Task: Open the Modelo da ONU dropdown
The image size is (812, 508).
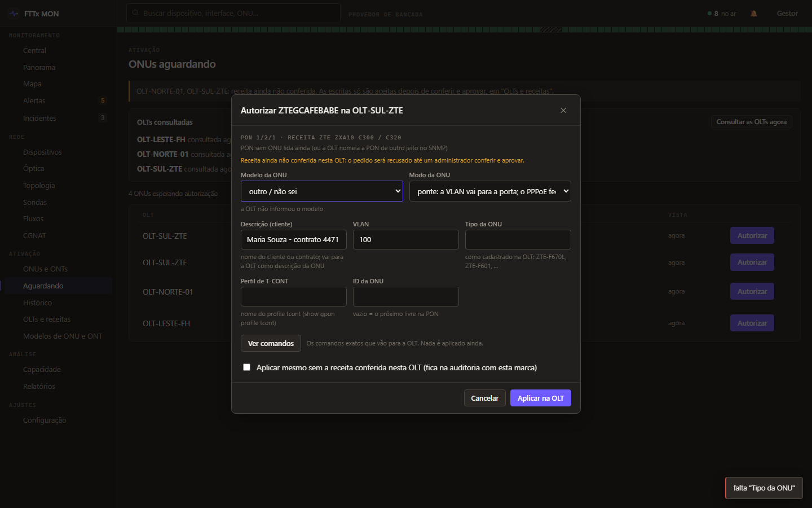Action: (322, 191)
